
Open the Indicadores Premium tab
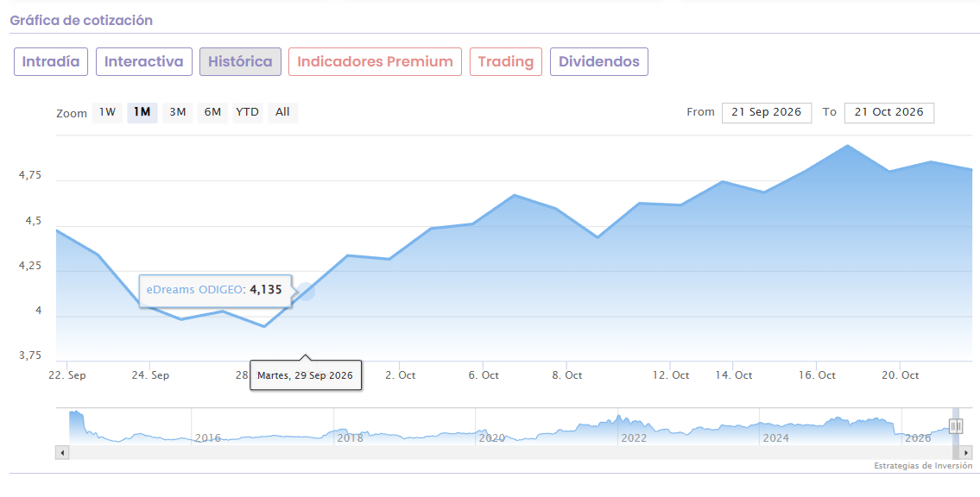[x=375, y=62]
